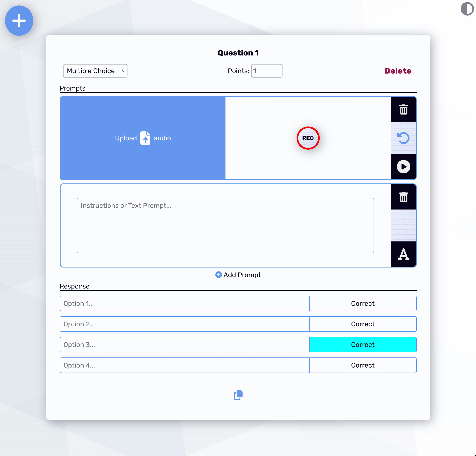Click the Prompts section header
Image resolution: width=476 pixels, height=456 pixels.
[72, 88]
